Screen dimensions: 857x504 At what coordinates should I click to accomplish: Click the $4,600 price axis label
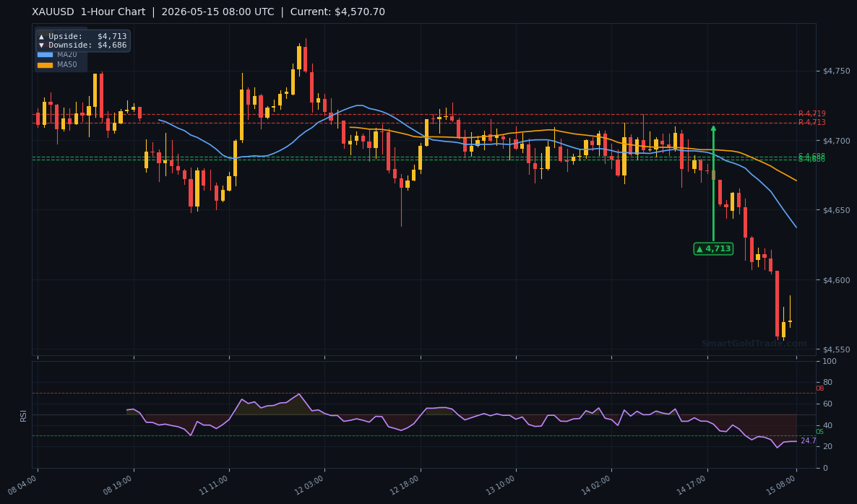click(836, 280)
